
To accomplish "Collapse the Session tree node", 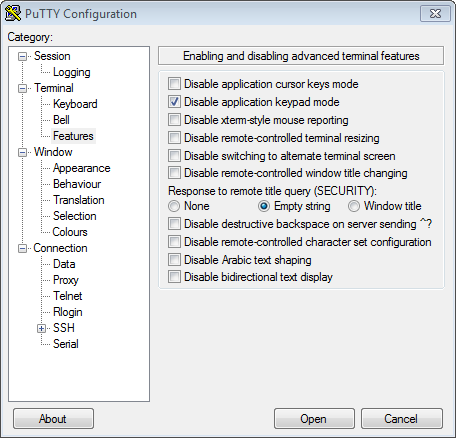I will [x=22, y=56].
